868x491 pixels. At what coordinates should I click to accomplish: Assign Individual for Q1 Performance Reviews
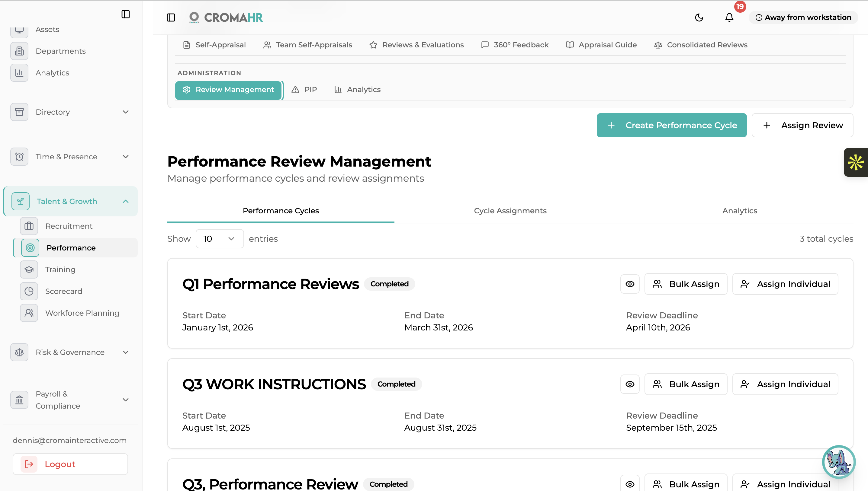tap(785, 284)
